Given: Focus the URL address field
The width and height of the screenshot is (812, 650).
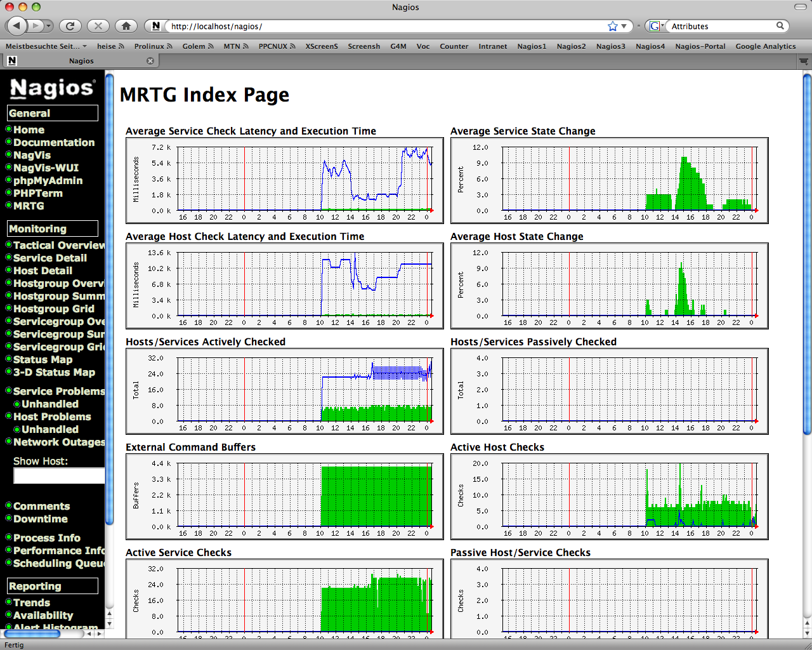Looking at the screenshot, I should pos(387,26).
